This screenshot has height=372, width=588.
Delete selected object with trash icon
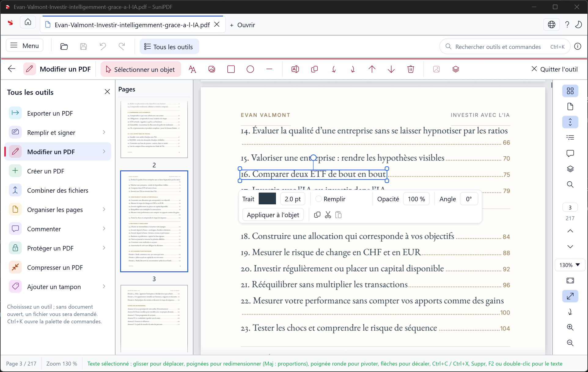click(411, 69)
